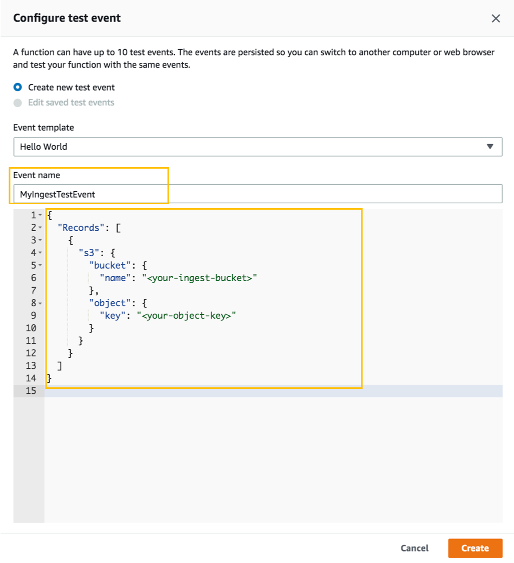Close the Configure test event dialog
Viewport: 514px width, 563px height.
(x=496, y=18)
